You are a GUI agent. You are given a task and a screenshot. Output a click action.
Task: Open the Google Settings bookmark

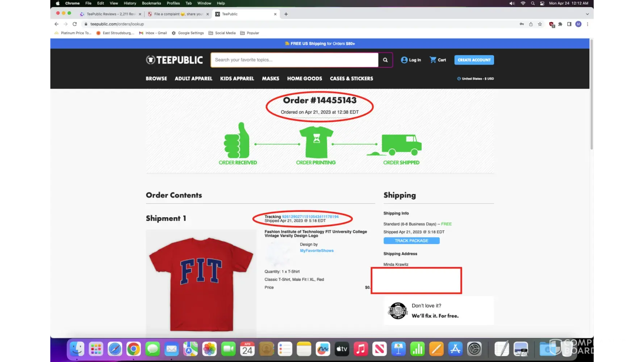click(188, 33)
